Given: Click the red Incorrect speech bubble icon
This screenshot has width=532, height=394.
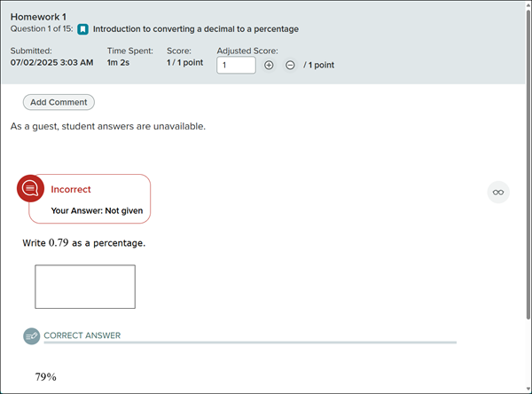Looking at the screenshot, I should [x=31, y=189].
